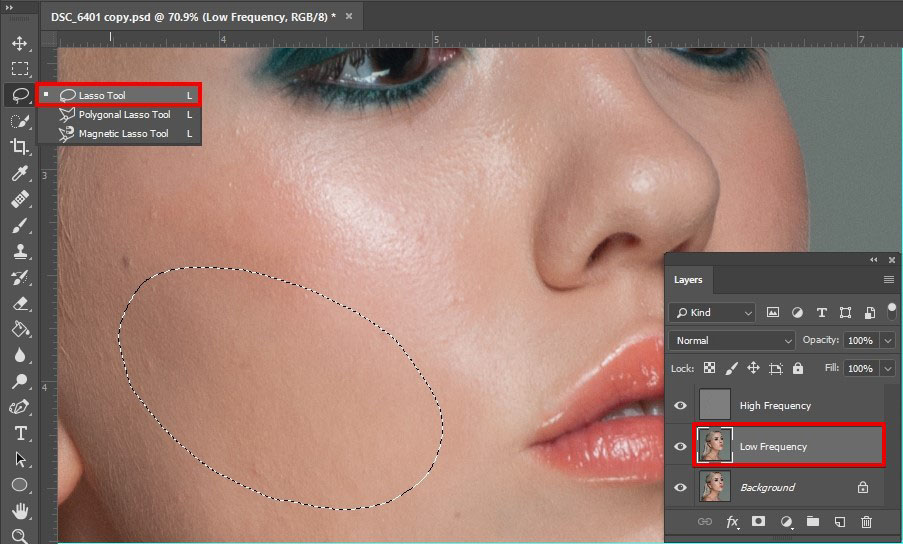Pick the Eyedropper tool
The image size is (903, 544).
tap(20, 174)
